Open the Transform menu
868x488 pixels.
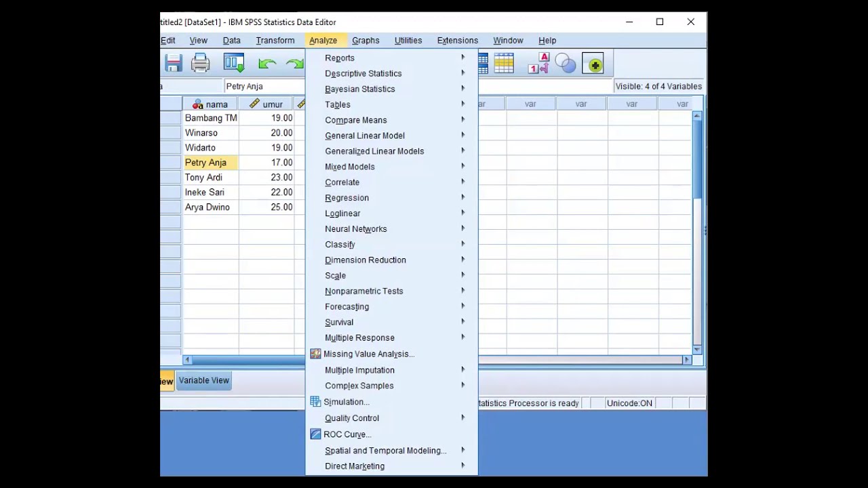[275, 41]
